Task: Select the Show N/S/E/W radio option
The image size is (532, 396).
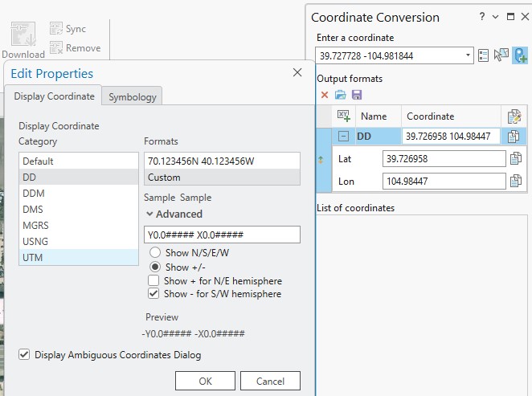Action: coord(154,252)
